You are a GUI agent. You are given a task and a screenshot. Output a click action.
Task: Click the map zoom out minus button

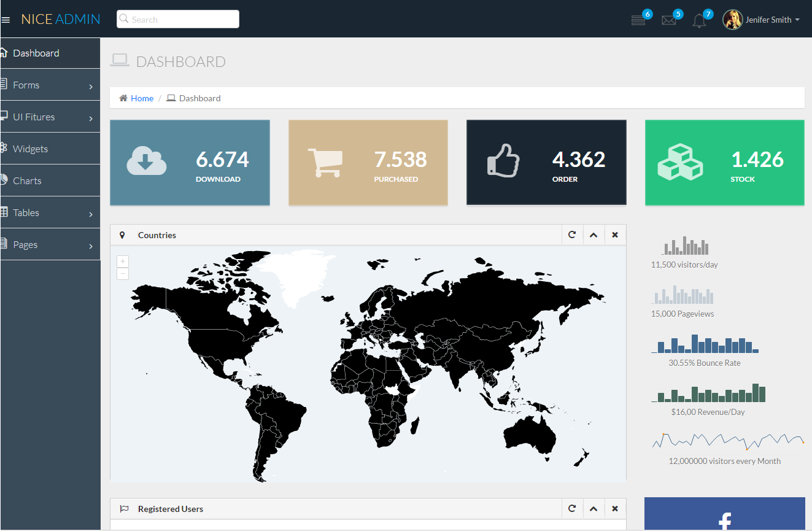point(123,274)
